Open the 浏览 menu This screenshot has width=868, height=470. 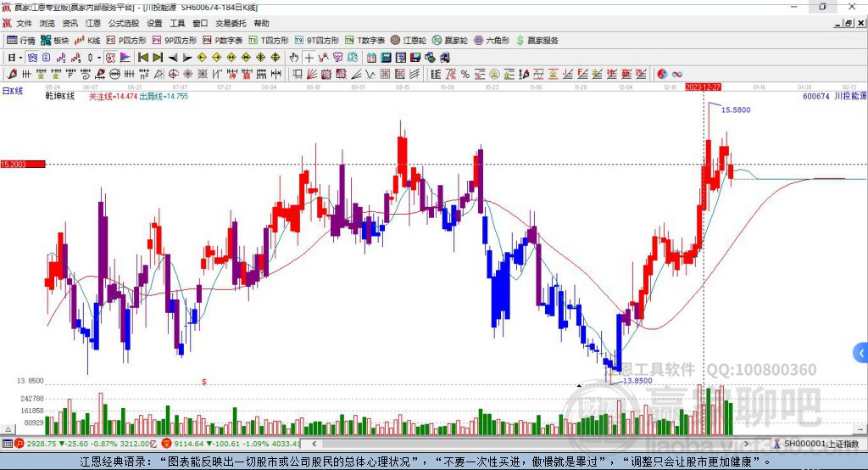point(47,23)
